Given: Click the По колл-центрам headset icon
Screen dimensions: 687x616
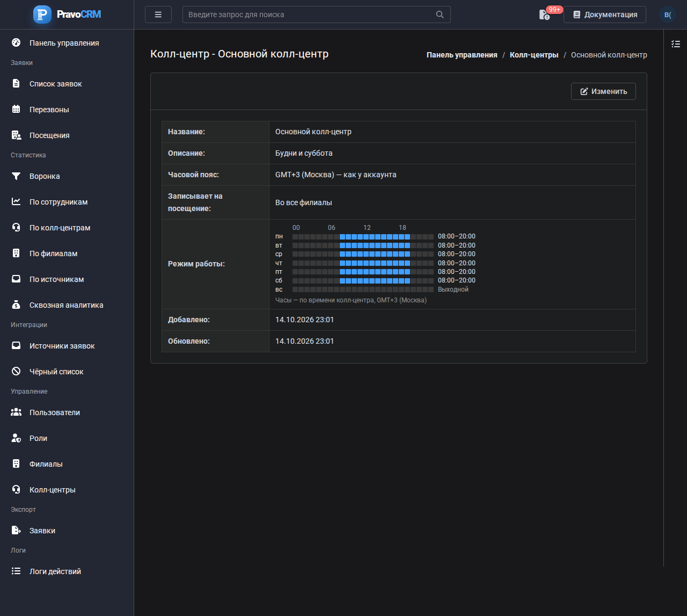Looking at the screenshot, I should tap(16, 228).
